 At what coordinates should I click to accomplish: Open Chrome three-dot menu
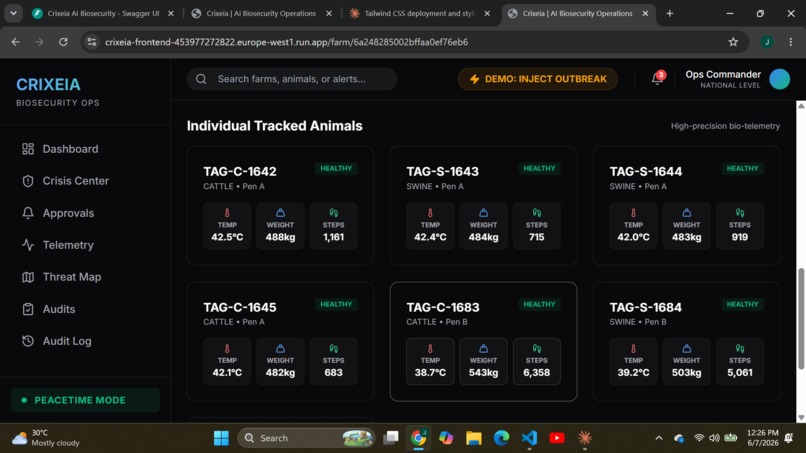pyautogui.click(x=791, y=42)
